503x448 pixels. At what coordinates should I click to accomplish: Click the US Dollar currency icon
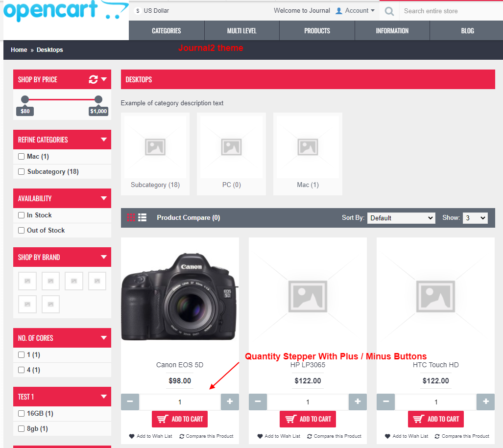[x=138, y=11]
